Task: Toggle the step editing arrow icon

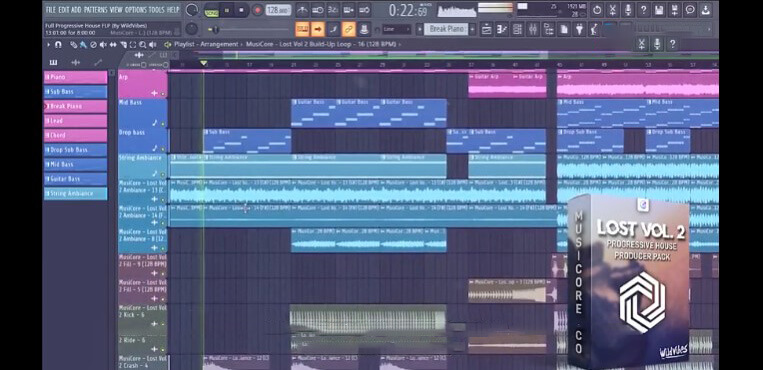Action: [318, 29]
